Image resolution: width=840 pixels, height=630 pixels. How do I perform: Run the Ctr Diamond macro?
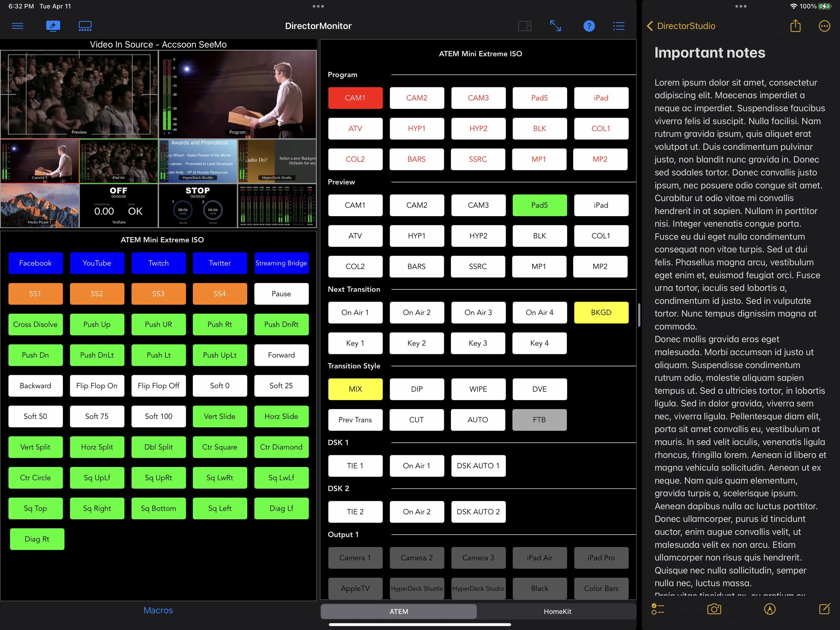(281, 447)
